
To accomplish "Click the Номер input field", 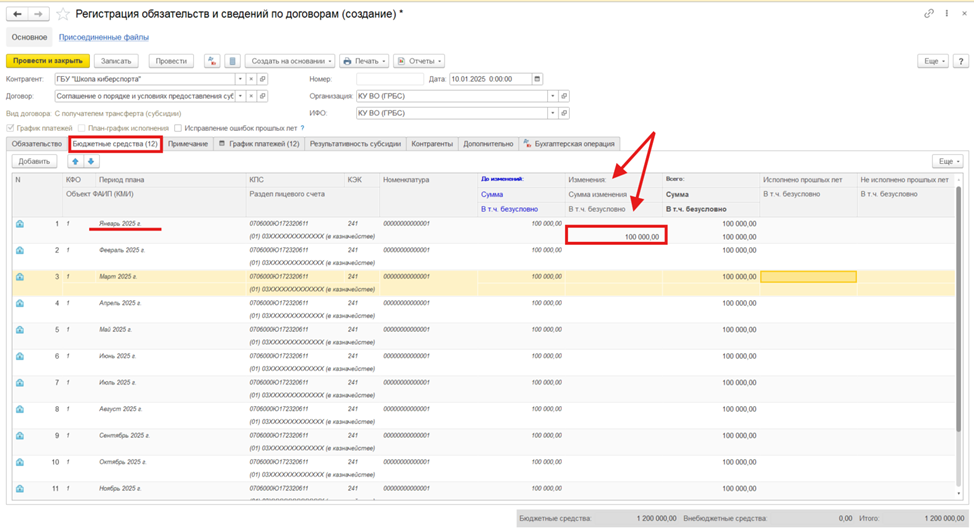I will (x=390, y=79).
